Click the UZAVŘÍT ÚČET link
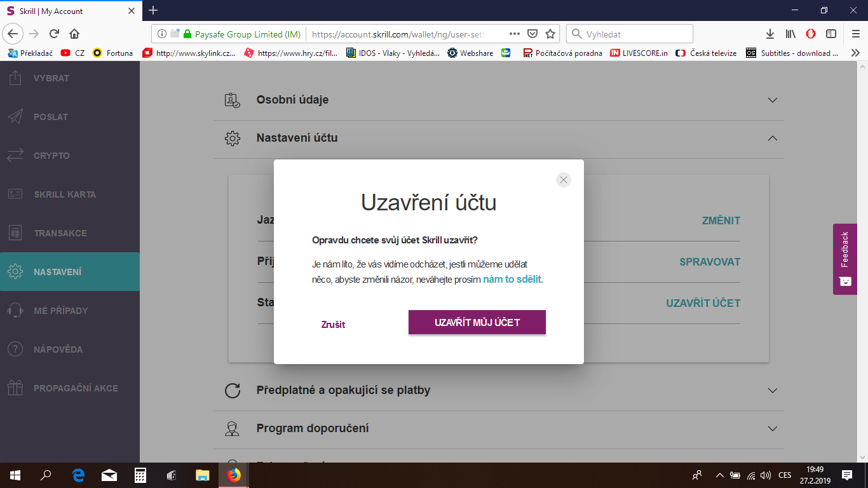Viewport: 868px width, 488px height. click(x=703, y=303)
